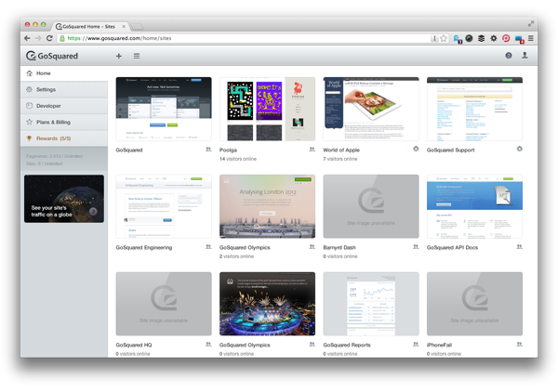
Task: Click sharing icon beside iPhoneFail
Action: point(520,344)
